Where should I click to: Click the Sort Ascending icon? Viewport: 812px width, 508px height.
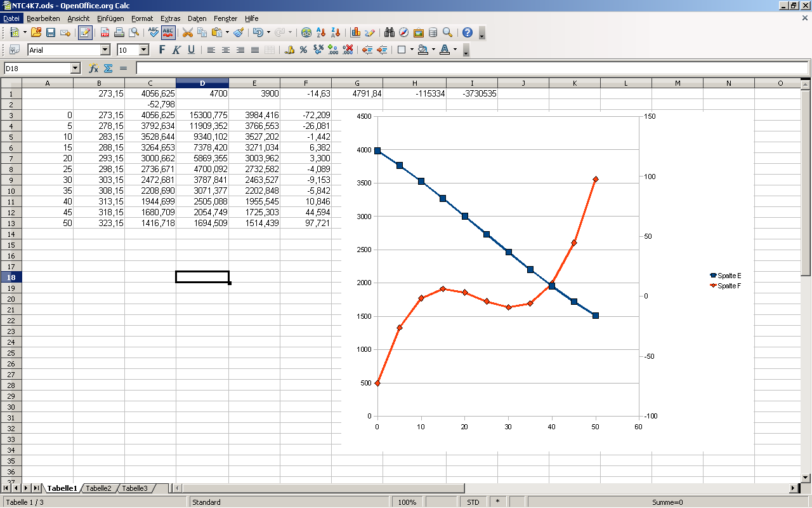pyautogui.click(x=322, y=32)
